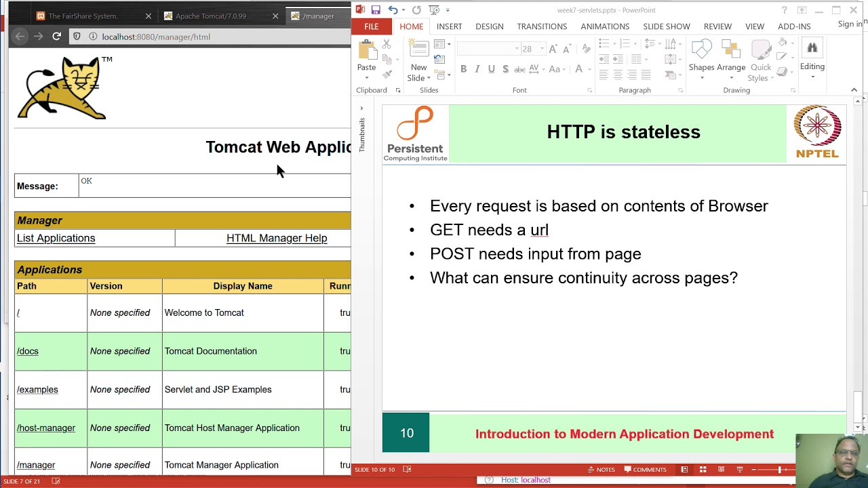Toggle the COMMENTS pane in the status bar
Screen dimensions: 868x488
644,469
